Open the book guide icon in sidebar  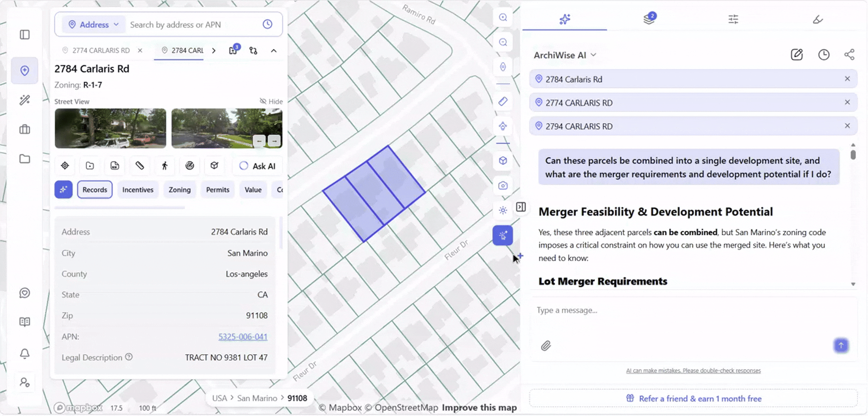[x=25, y=322]
